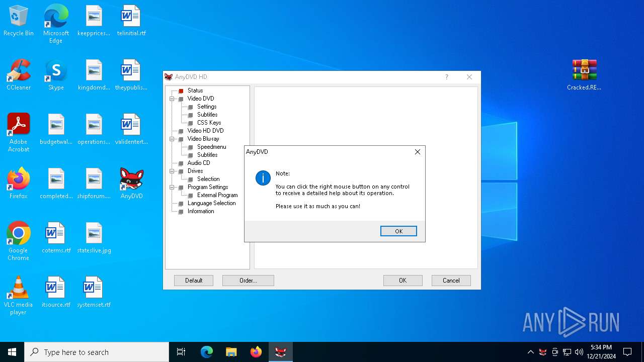Select validentert document icon
This screenshot has width=644, height=362.
coord(131,130)
